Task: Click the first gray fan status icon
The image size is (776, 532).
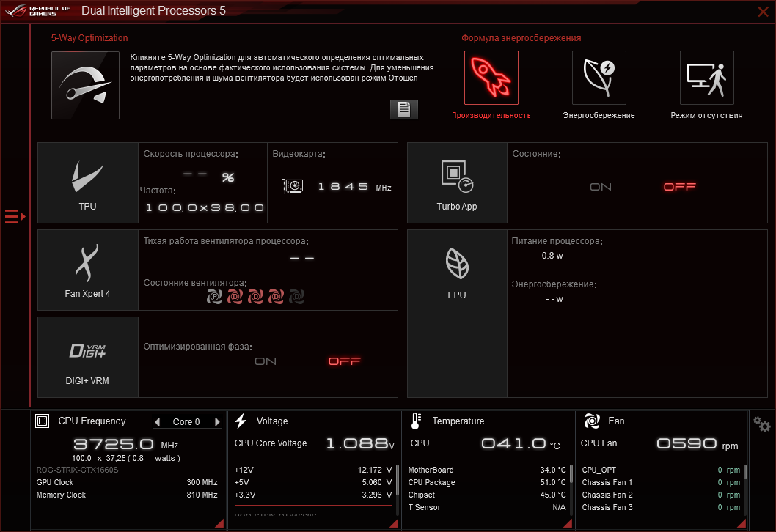Action: pyautogui.click(x=214, y=297)
